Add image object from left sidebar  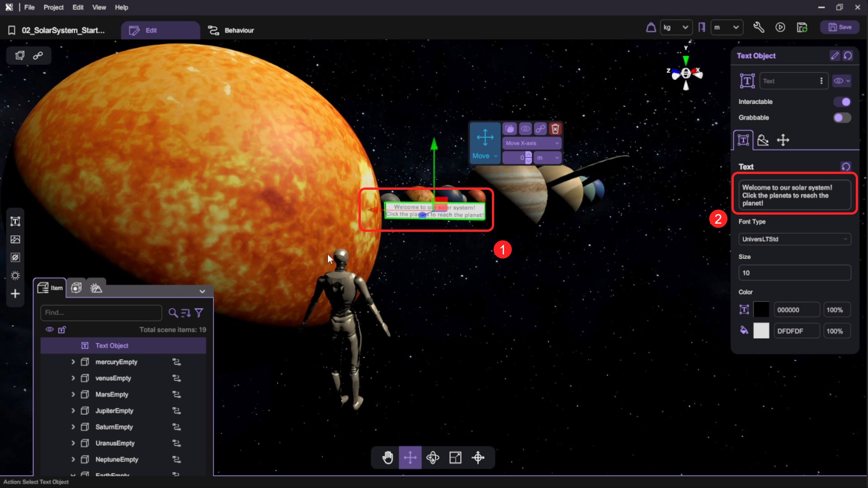point(15,239)
